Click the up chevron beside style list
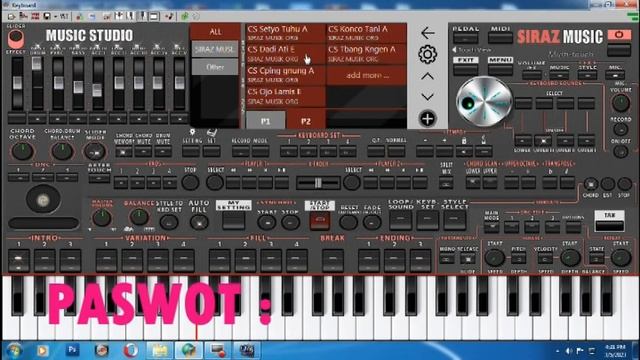Image resolution: width=640 pixels, height=360 pixels. tap(427, 76)
